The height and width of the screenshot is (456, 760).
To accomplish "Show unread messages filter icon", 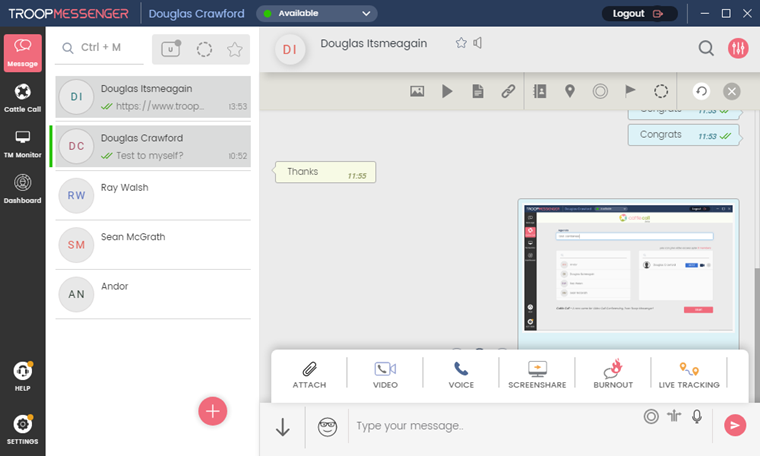I will 171,49.
